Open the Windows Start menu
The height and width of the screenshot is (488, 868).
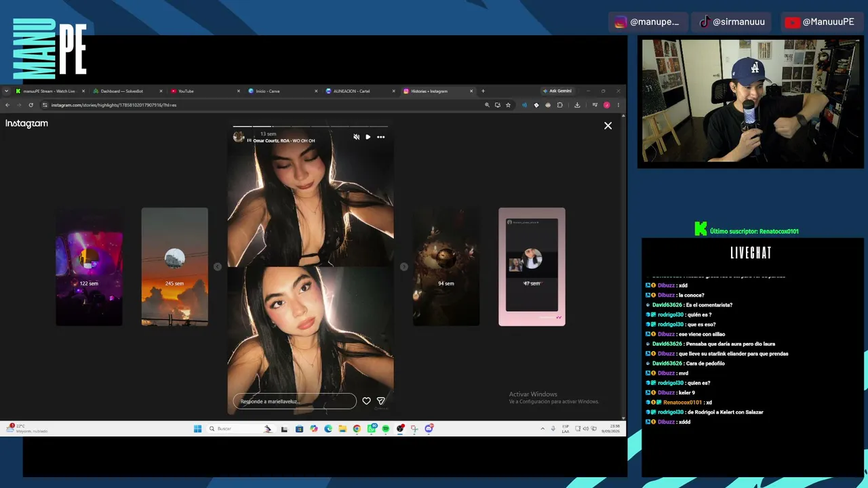197,428
